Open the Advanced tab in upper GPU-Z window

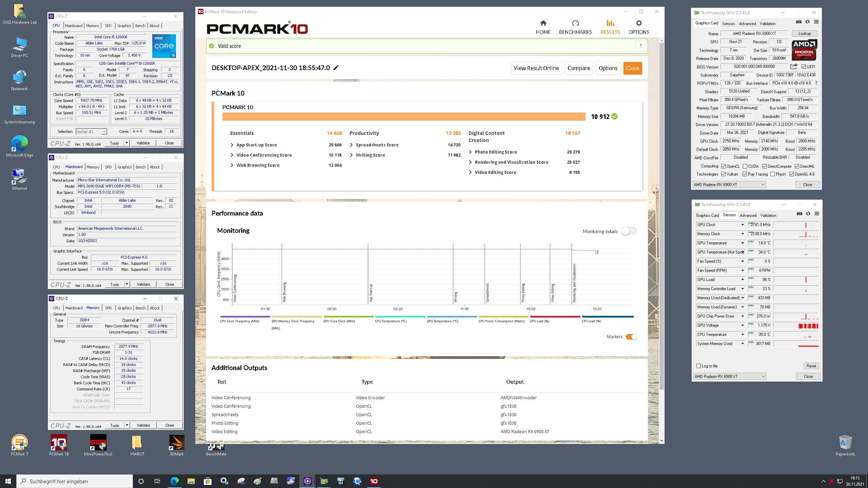pyautogui.click(x=747, y=24)
